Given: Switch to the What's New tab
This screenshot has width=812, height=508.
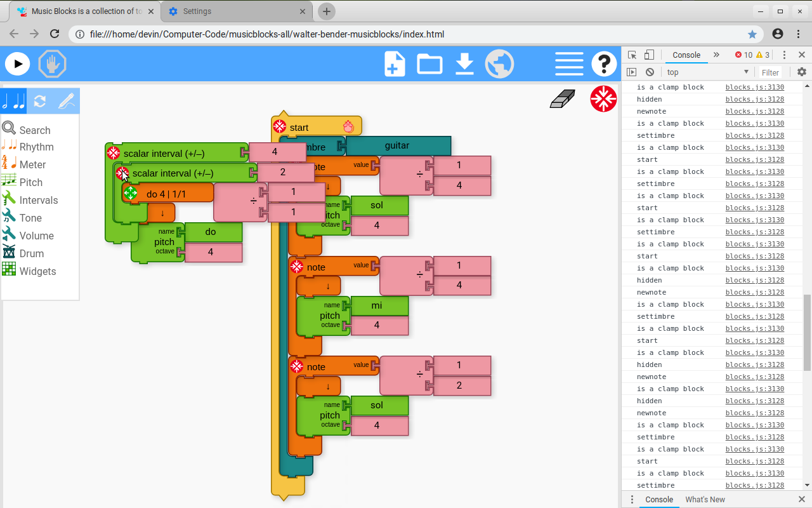Looking at the screenshot, I should (705, 499).
